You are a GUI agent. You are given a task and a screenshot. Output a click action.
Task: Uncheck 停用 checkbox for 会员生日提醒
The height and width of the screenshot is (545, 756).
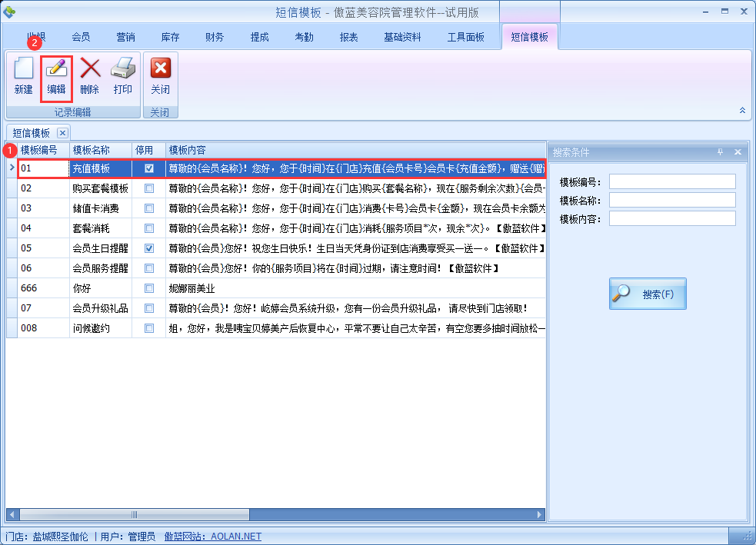pyautogui.click(x=149, y=248)
